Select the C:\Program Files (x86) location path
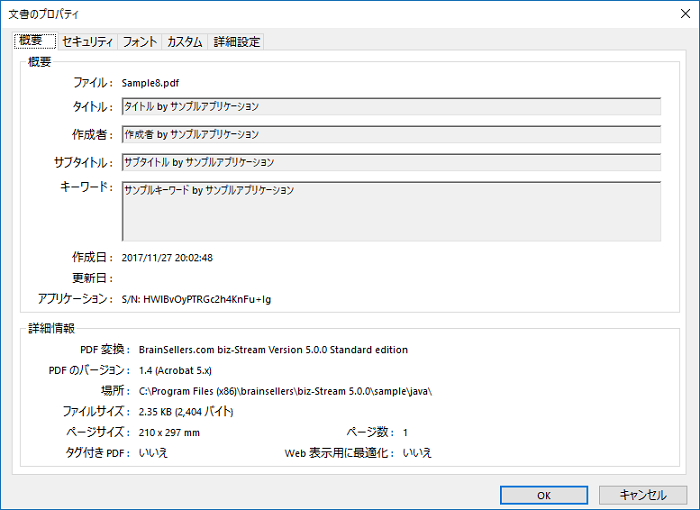The height and width of the screenshot is (510, 700). [x=285, y=392]
